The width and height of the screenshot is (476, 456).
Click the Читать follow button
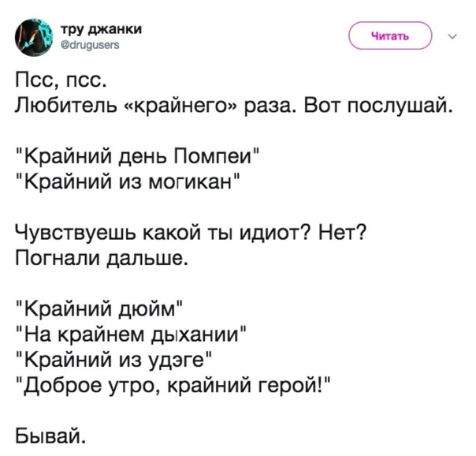(x=390, y=36)
